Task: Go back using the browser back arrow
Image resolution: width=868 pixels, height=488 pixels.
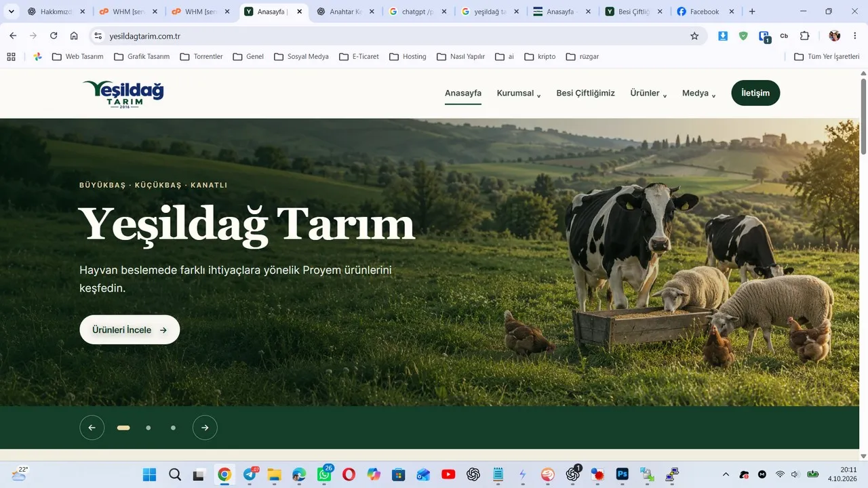Action: [x=13, y=36]
